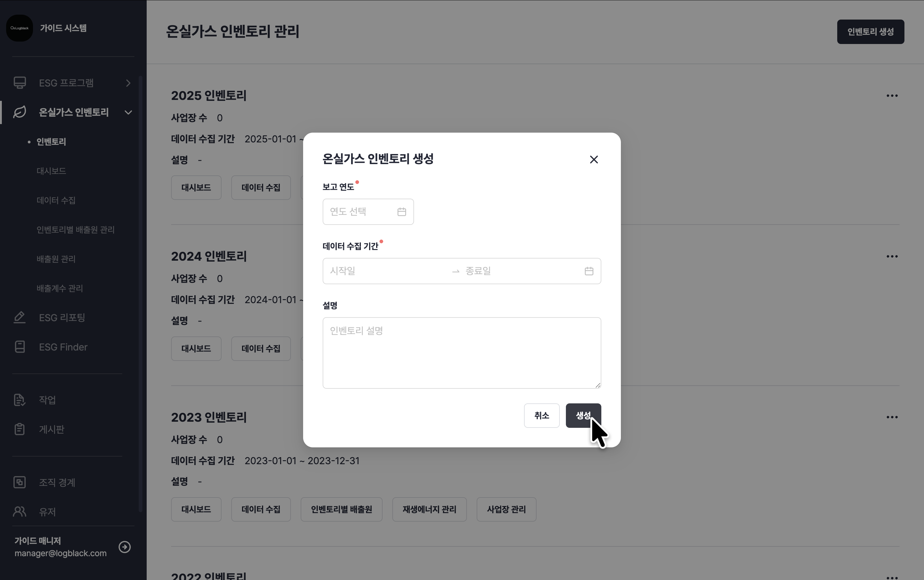Open 배출계수 관리 in the sidebar
The height and width of the screenshot is (580, 924).
[60, 288]
